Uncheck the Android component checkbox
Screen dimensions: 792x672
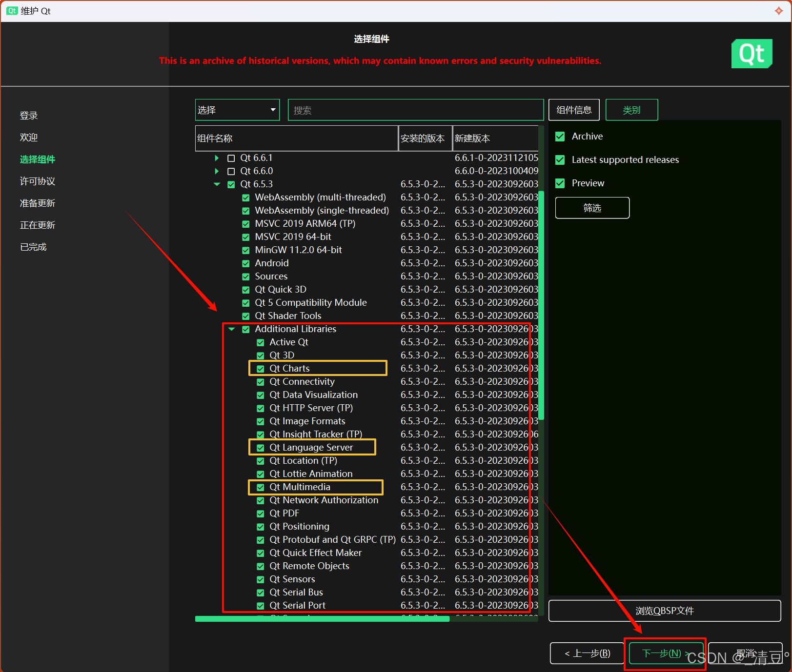tap(246, 263)
